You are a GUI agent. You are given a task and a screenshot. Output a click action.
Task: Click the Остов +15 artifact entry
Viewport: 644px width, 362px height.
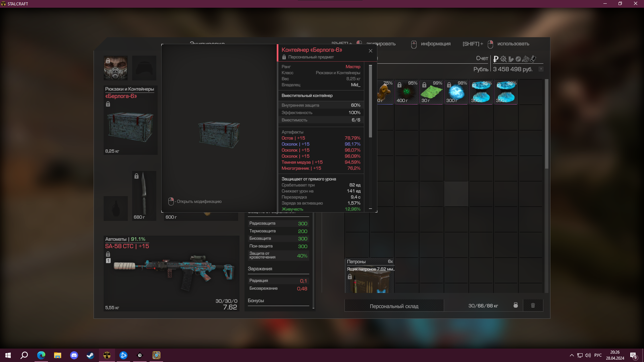click(321, 138)
